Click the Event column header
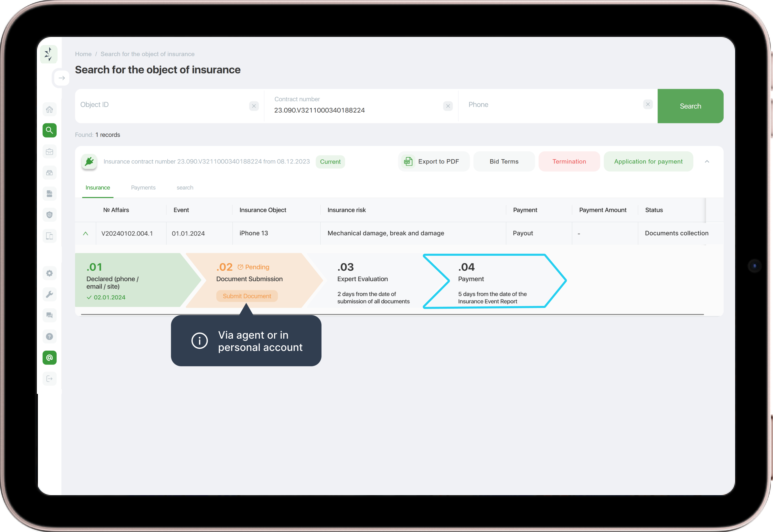The image size is (773, 532). [x=181, y=210]
